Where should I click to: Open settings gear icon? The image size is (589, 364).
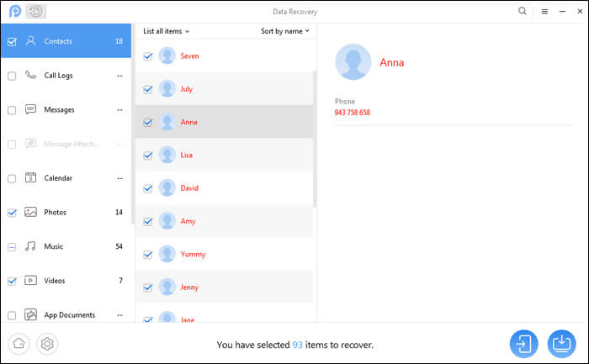coord(47,343)
